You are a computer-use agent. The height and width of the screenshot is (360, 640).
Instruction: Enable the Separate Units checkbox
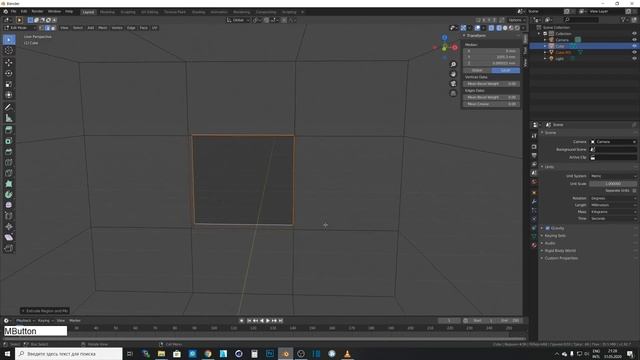634,191
